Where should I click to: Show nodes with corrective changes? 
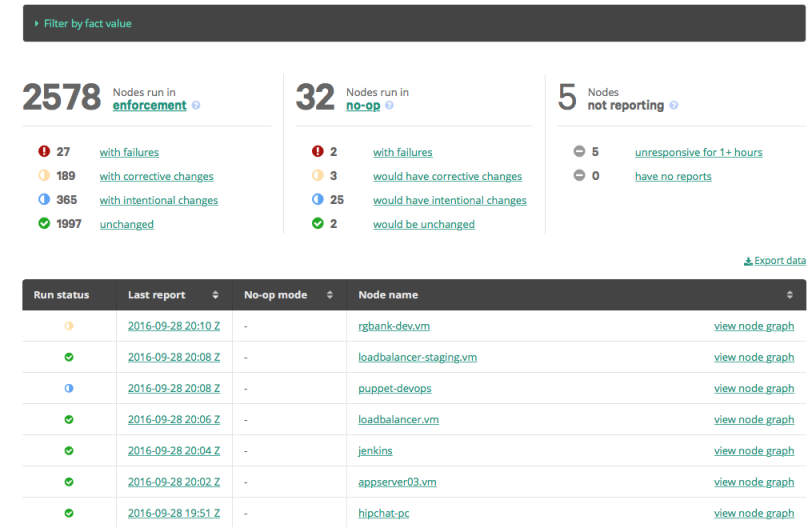coord(156,176)
